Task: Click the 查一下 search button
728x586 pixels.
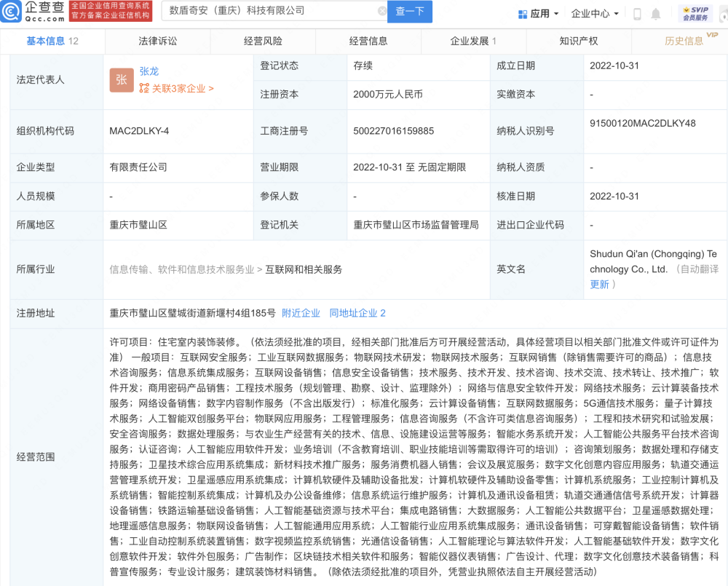Action: [x=410, y=12]
